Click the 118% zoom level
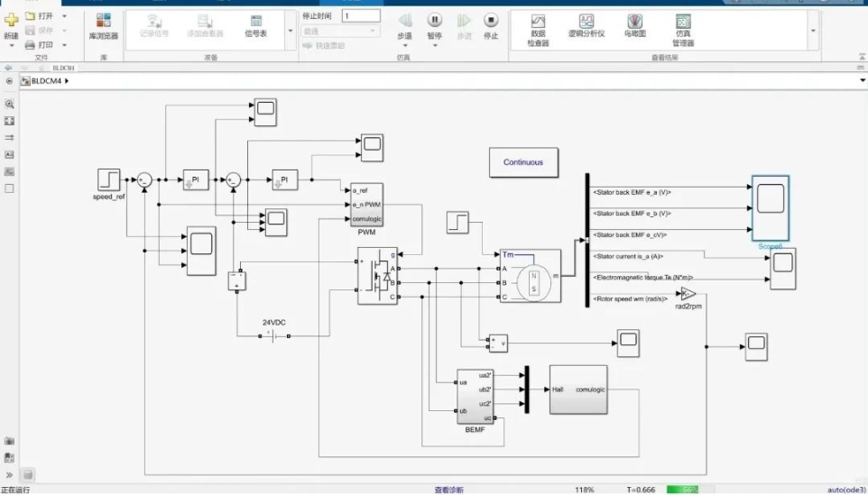Screen dimensions: 868x495 pos(585,490)
